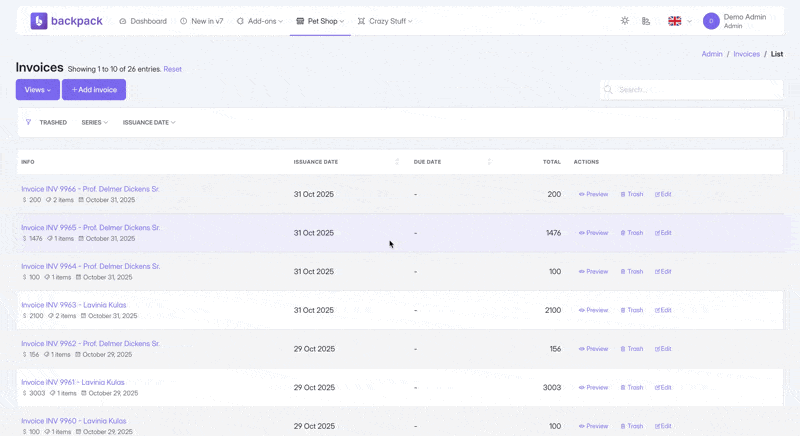Expand the Pet Shop menu
The image size is (800, 436).
(x=320, y=21)
